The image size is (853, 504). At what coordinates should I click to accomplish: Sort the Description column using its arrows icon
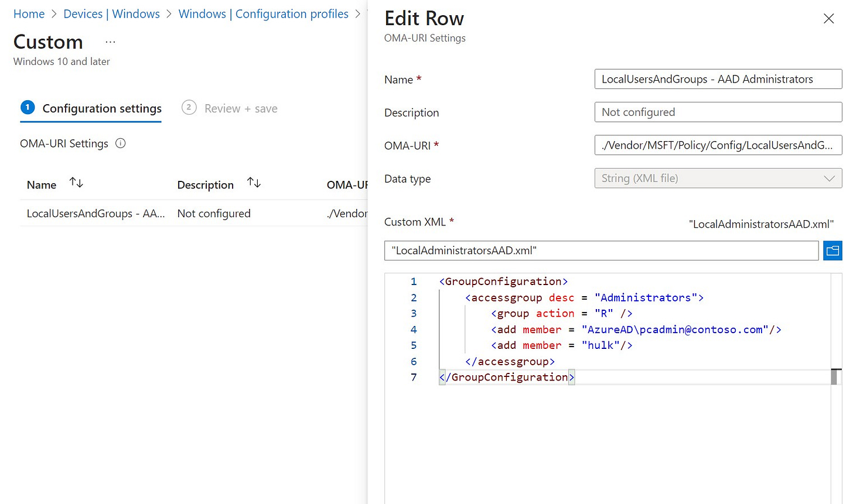254,182
